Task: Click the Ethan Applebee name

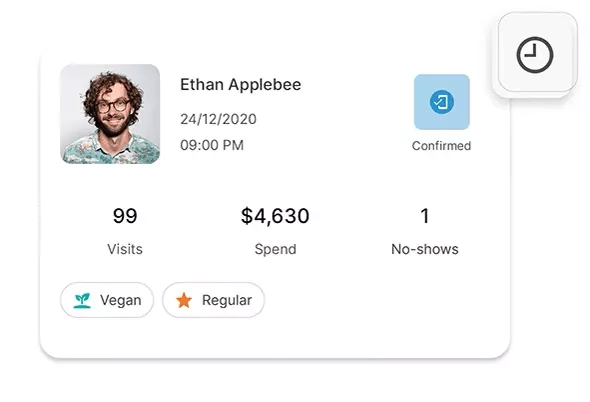Action: [240, 85]
